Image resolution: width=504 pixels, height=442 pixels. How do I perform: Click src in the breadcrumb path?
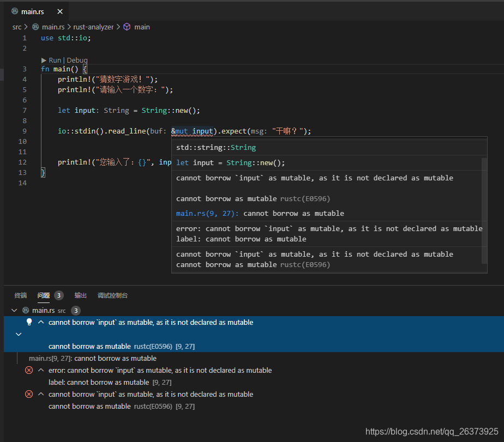point(17,27)
